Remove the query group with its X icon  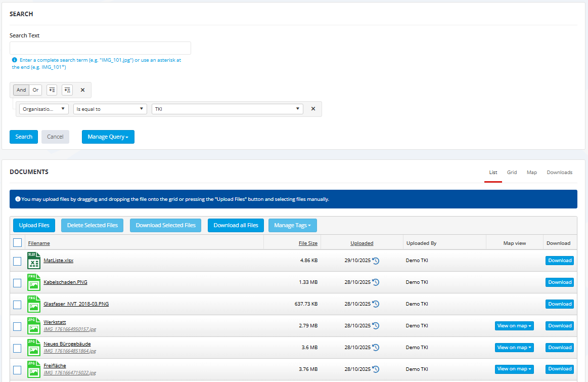83,90
